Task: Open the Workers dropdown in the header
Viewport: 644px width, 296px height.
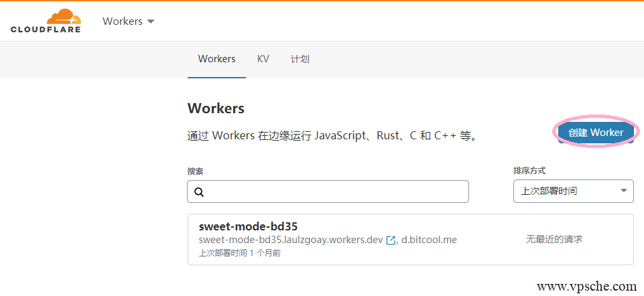Action: [x=128, y=21]
